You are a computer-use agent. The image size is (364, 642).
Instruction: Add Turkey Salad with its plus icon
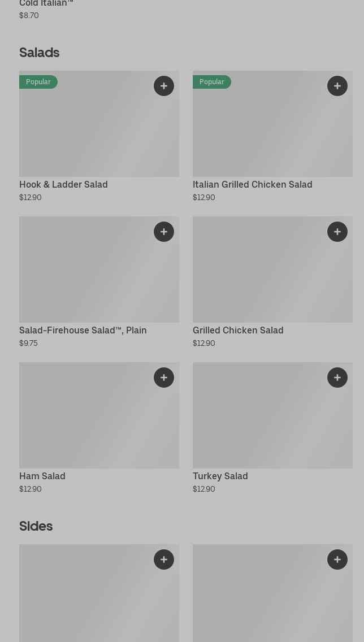pyautogui.click(x=337, y=378)
